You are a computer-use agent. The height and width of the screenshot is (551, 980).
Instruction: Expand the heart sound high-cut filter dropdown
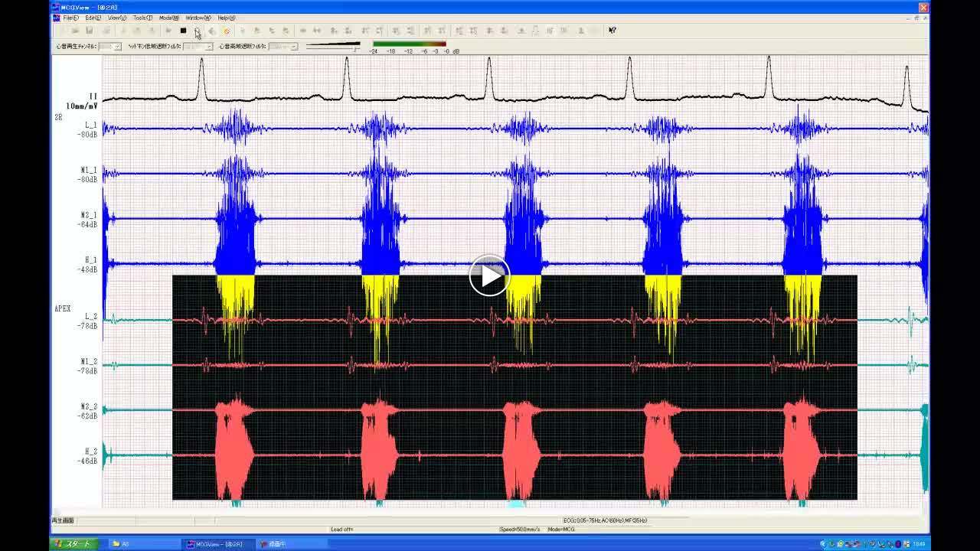293,47
